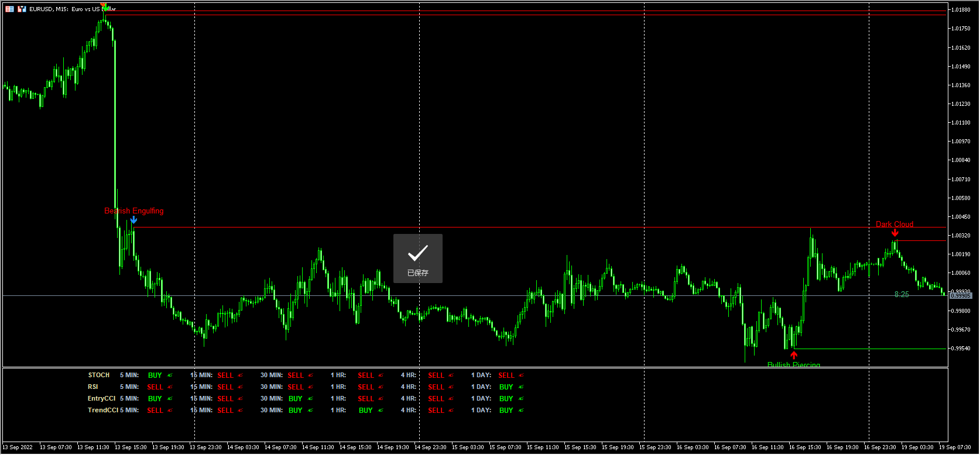Click the red arrow beside RSI 4 HR SELL
The image size is (980, 455).
tap(451, 387)
